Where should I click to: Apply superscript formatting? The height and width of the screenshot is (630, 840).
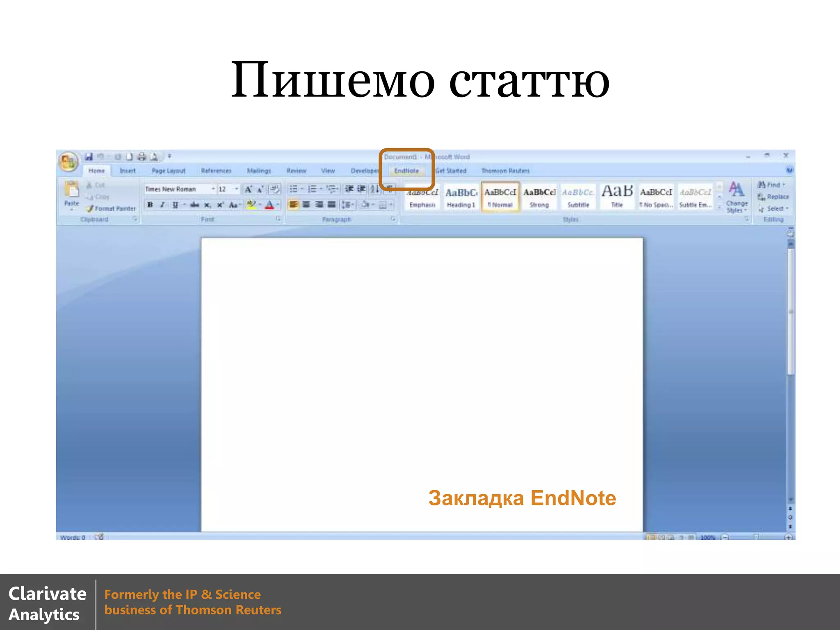[x=220, y=205]
